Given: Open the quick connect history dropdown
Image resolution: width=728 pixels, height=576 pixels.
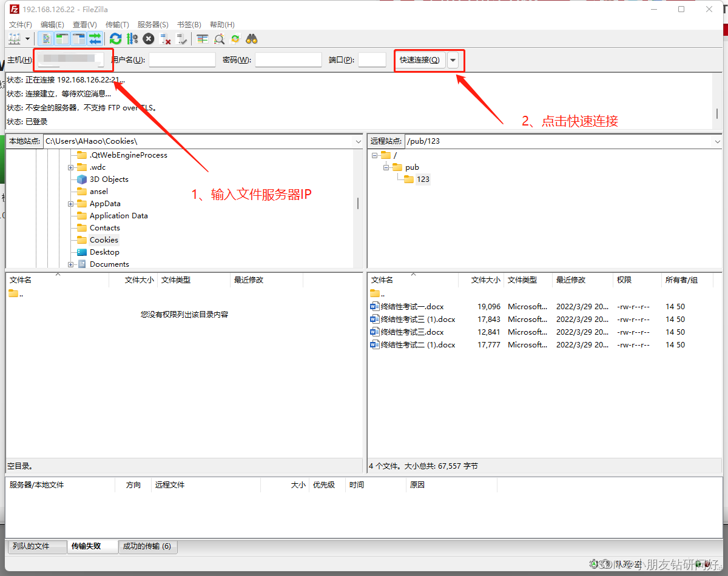Looking at the screenshot, I should (x=453, y=59).
